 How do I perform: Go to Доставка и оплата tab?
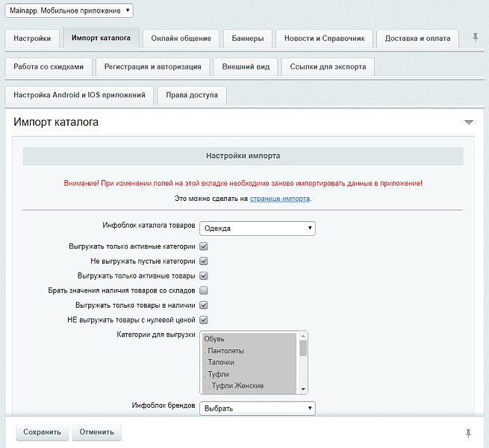[x=417, y=38]
